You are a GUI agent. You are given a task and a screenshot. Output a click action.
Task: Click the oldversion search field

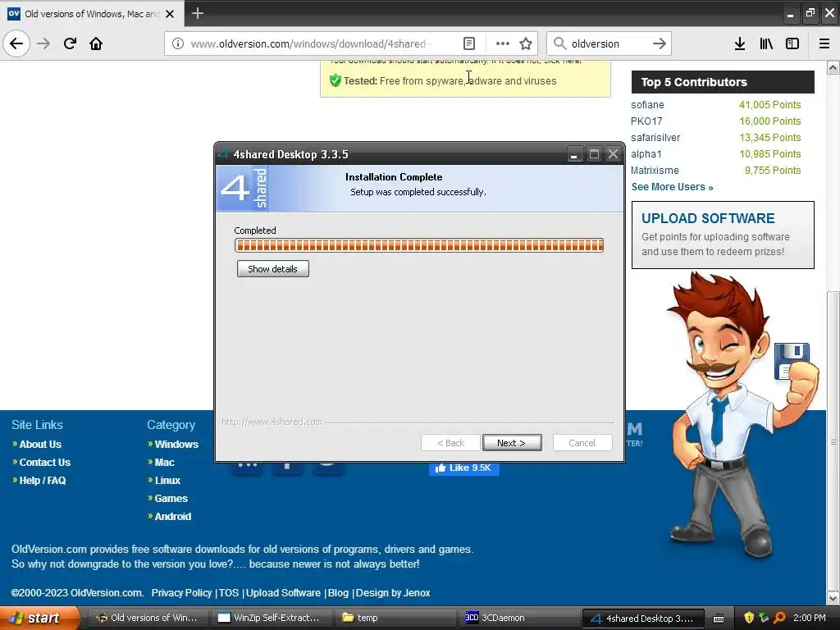click(608, 43)
